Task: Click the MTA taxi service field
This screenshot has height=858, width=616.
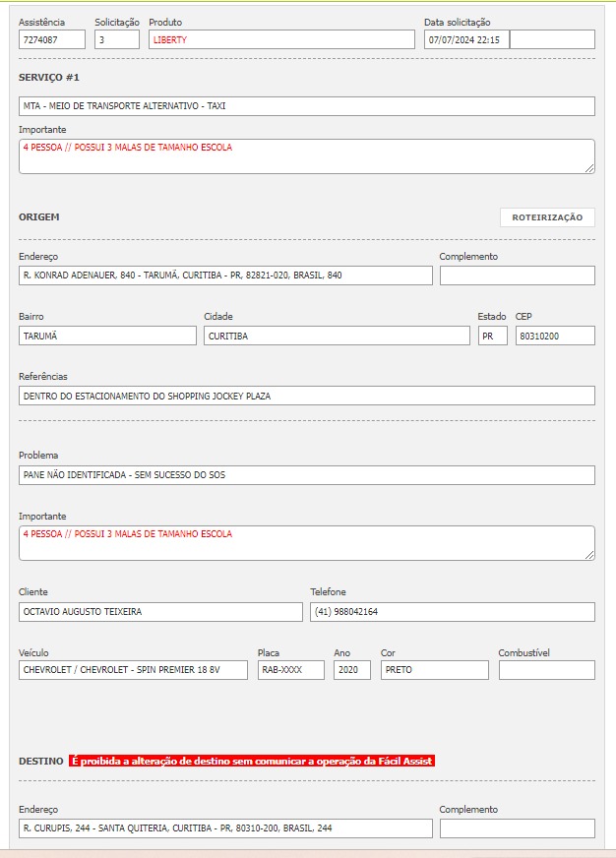Action: coord(307,105)
